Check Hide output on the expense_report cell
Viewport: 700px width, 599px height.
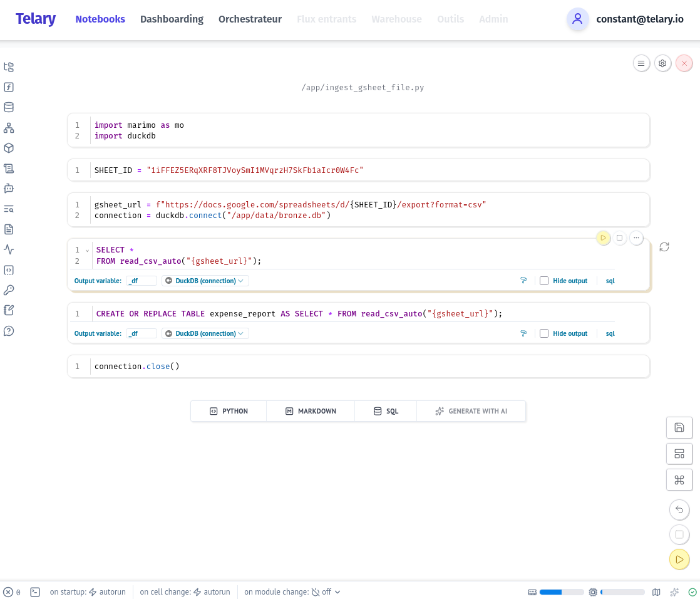(x=544, y=333)
